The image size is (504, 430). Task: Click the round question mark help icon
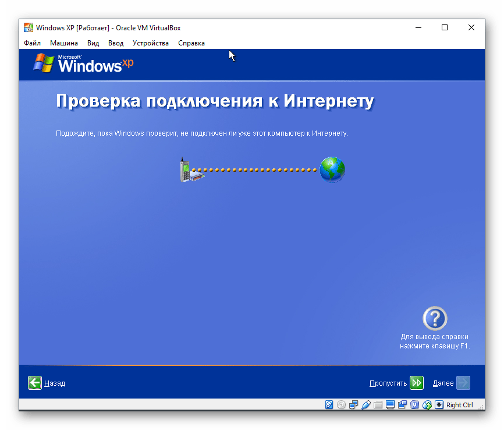[x=435, y=318]
